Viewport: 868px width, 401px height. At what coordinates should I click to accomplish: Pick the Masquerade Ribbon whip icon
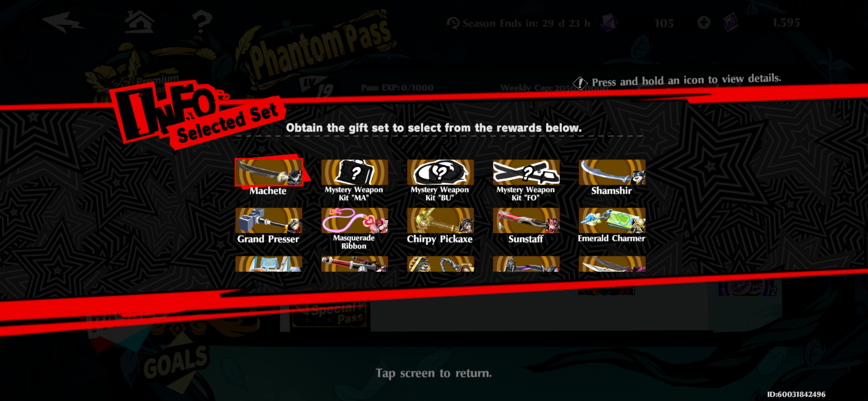pyautogui.click(x=355, y=221)
